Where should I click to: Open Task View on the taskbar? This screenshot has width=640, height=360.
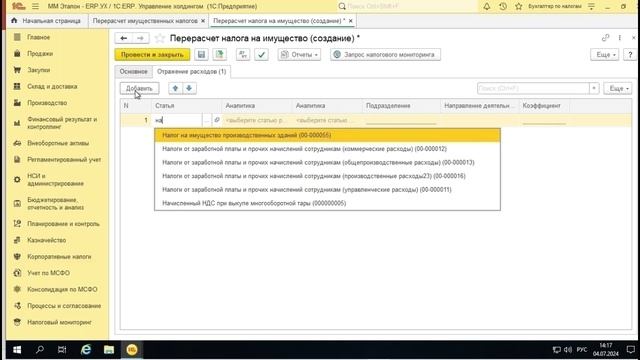62,350
